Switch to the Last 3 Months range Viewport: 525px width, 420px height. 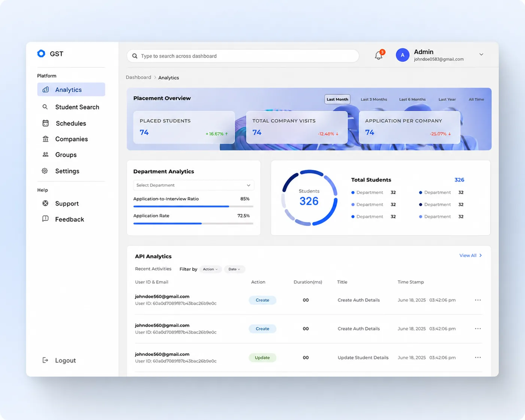374,99
